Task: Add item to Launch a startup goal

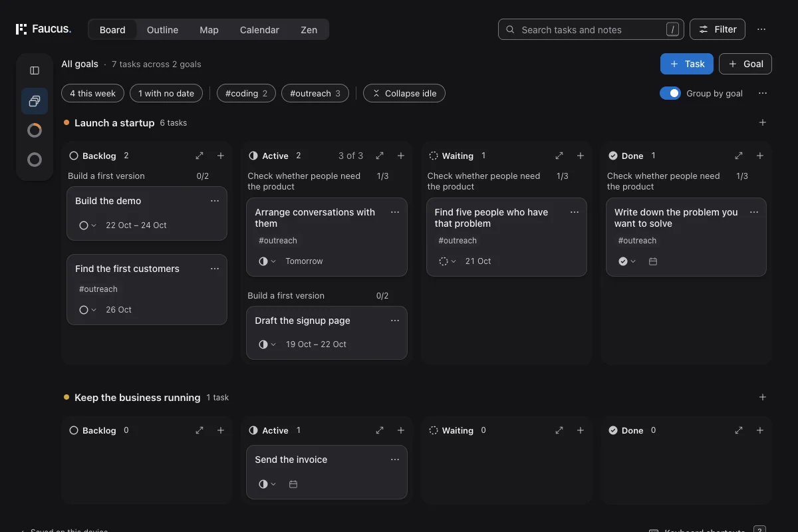Action: pos(763,122)
